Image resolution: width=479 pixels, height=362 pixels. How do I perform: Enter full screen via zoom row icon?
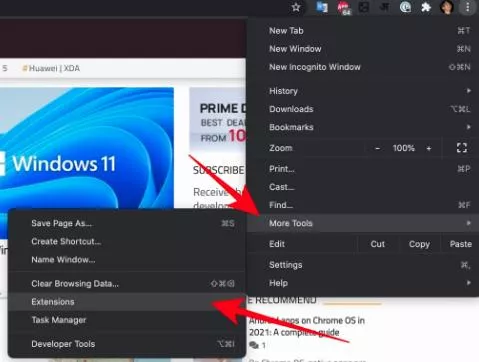462,148
